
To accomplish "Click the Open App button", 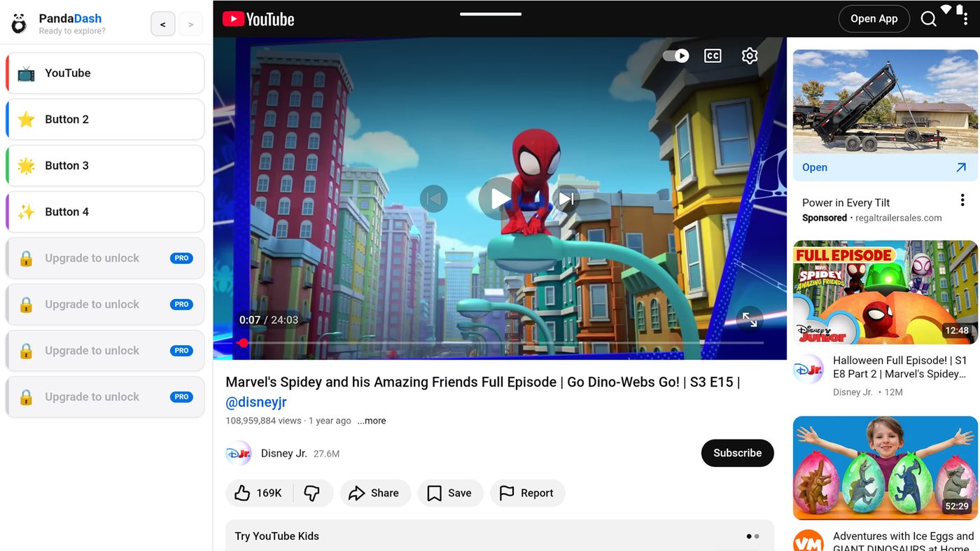I will (874, 19).
